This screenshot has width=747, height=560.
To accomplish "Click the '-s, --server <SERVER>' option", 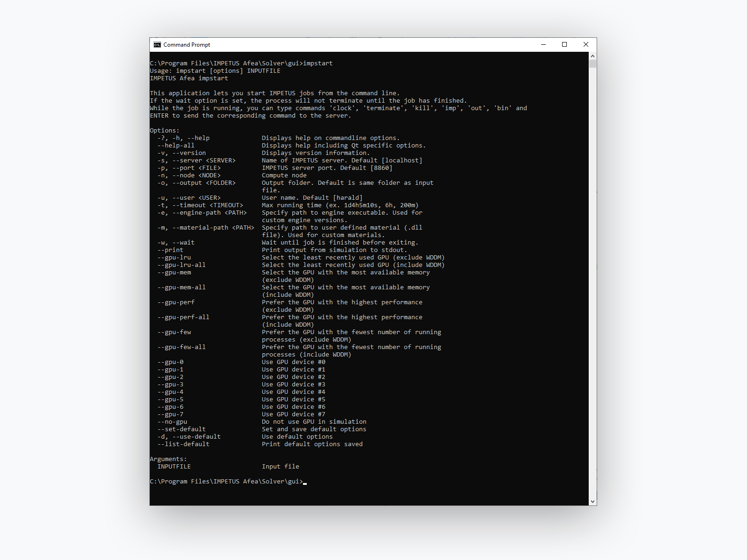I will (197, 161).
